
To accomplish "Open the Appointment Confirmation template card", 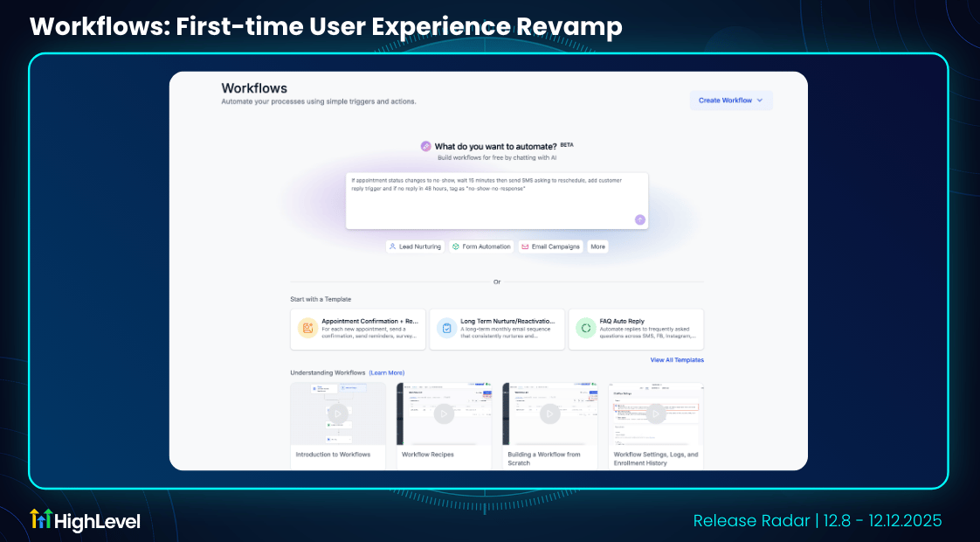I will click(x=358, y=329).
